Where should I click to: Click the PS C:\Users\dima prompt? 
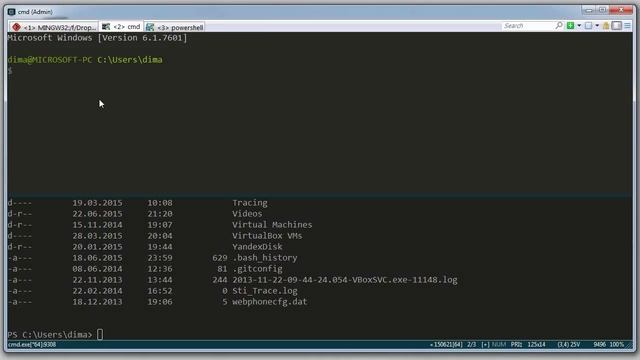click(50, 335)
